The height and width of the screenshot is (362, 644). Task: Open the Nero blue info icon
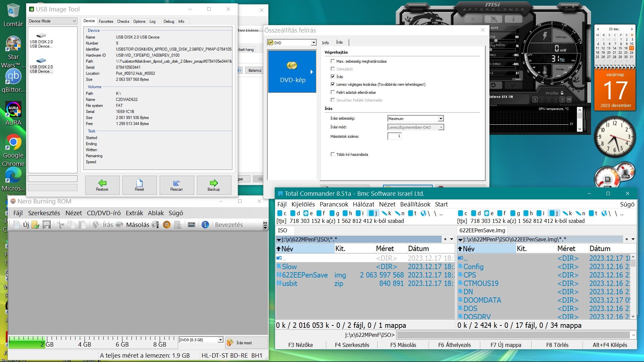pos(205,225)
